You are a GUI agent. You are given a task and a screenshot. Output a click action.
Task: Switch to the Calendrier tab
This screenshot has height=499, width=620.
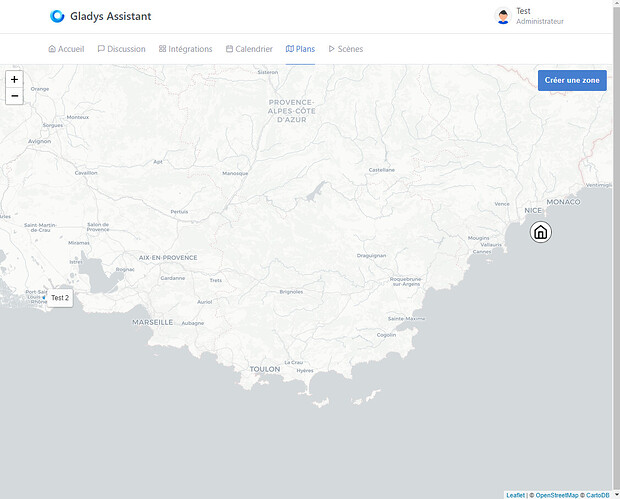click(249, 49)
